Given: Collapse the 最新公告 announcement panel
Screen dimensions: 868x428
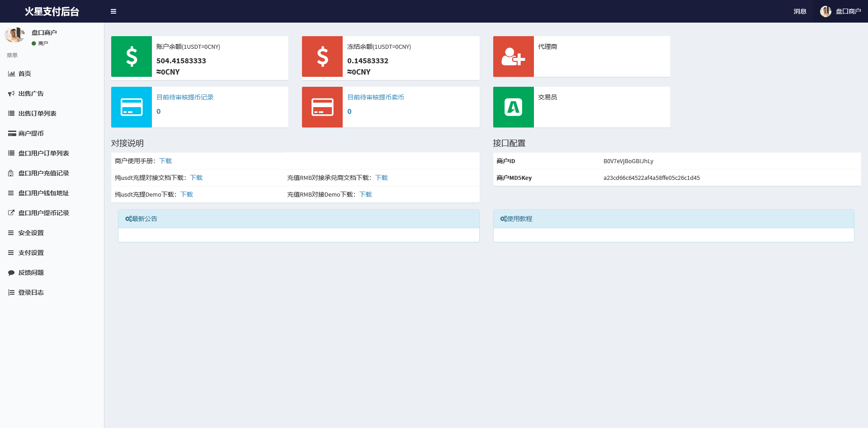Looking at the screenshot, I should pyautogui.click(x=141, y=219).
